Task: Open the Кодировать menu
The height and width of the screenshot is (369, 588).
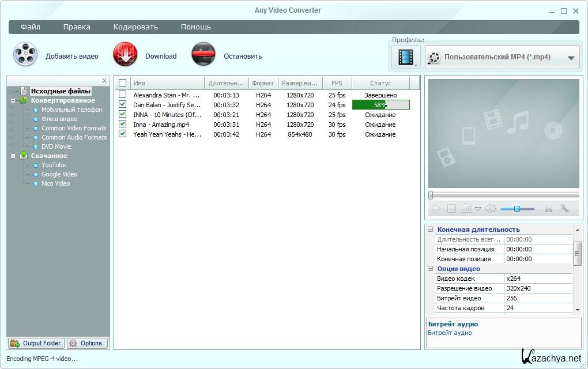Action: coord(135,27)
